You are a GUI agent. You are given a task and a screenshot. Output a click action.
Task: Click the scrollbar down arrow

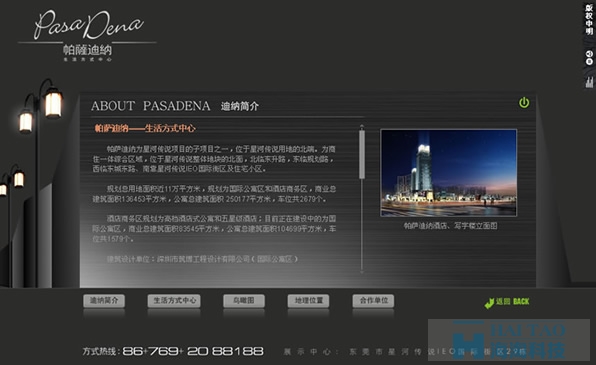pyautogui.click(x=362, y=272)
